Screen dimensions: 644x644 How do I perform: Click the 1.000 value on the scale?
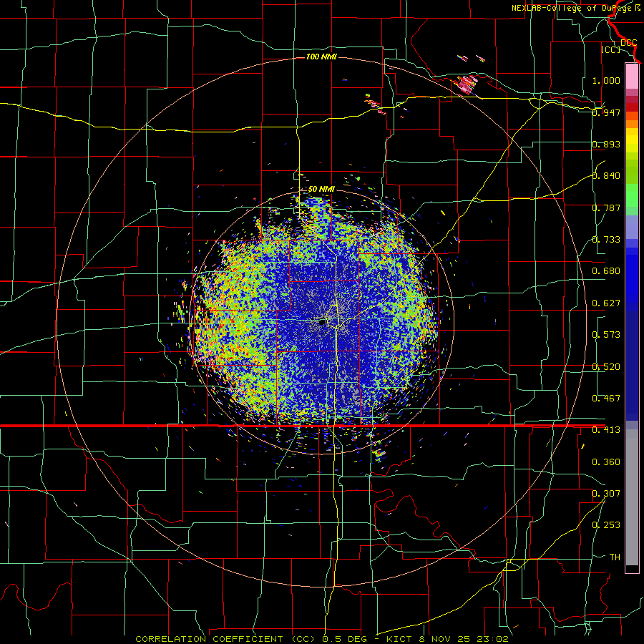[x=606, y=80]
